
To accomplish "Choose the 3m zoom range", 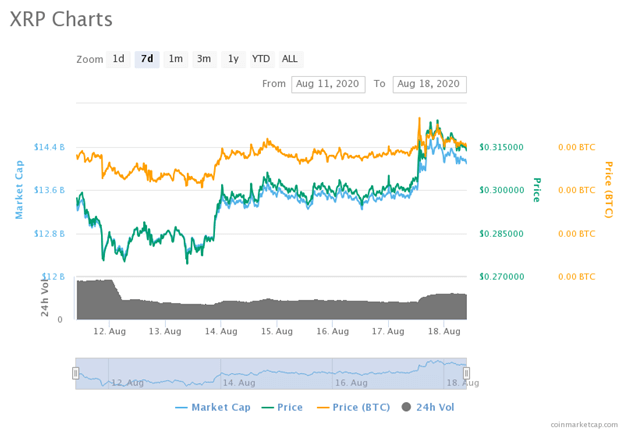I will tap(204, 59).
